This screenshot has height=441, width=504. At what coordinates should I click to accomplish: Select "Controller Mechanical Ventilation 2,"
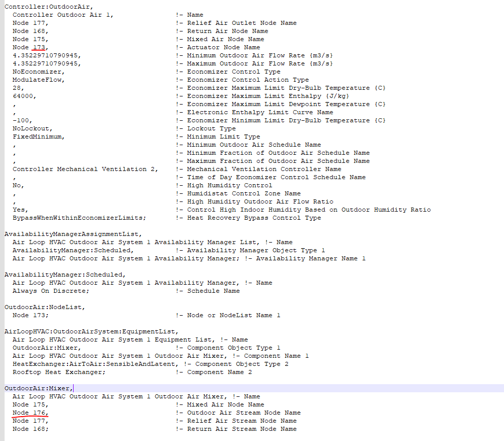pos(85,169)
